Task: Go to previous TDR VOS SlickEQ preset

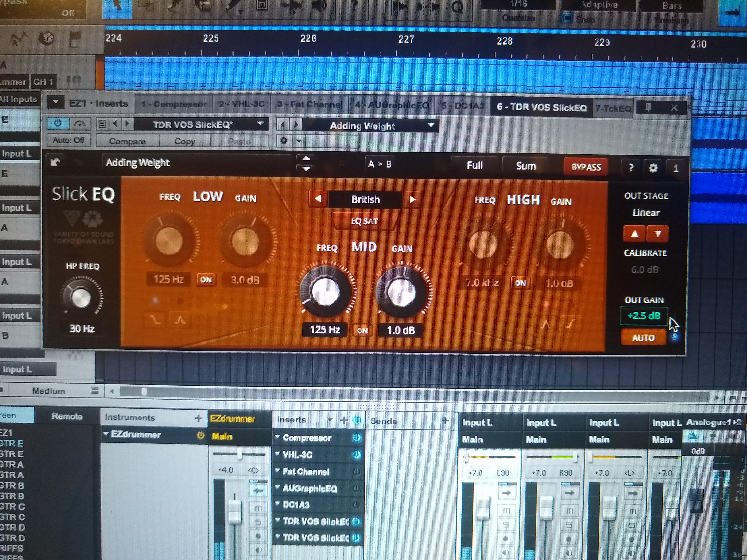Action: pos(115,124)
